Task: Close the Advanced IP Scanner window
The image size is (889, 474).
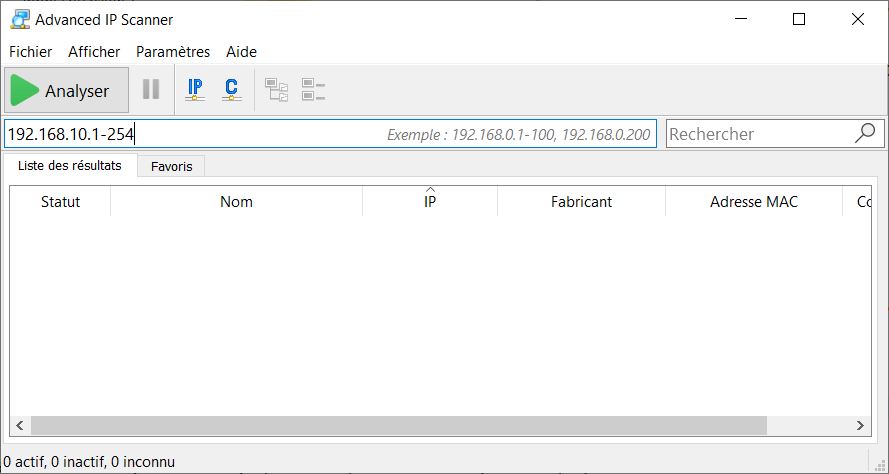Action: pos(858,19)
